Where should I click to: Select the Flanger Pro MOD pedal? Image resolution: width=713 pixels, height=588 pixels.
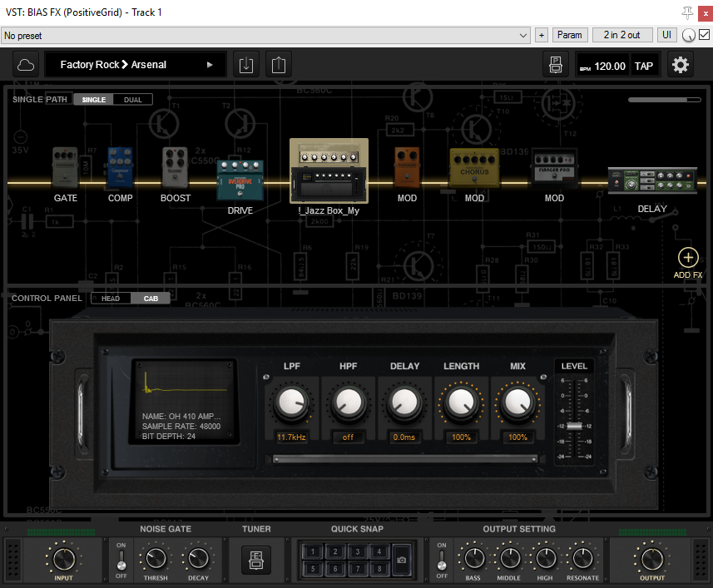click(x=554, y=168)
